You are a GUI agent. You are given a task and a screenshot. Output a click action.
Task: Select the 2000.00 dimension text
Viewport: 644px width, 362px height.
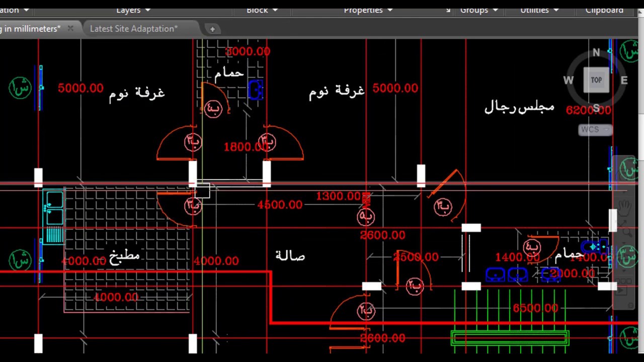pos(573,274)
